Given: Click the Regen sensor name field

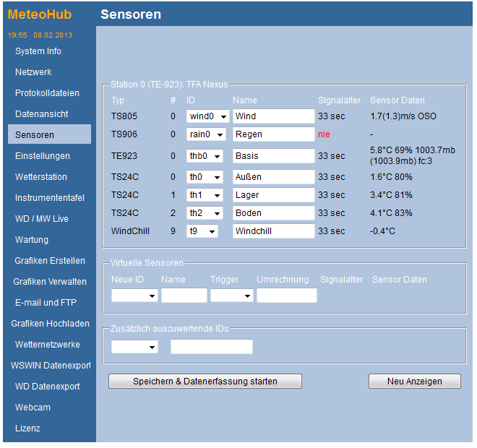Looking at the screenshot, I should click(273, 134).
